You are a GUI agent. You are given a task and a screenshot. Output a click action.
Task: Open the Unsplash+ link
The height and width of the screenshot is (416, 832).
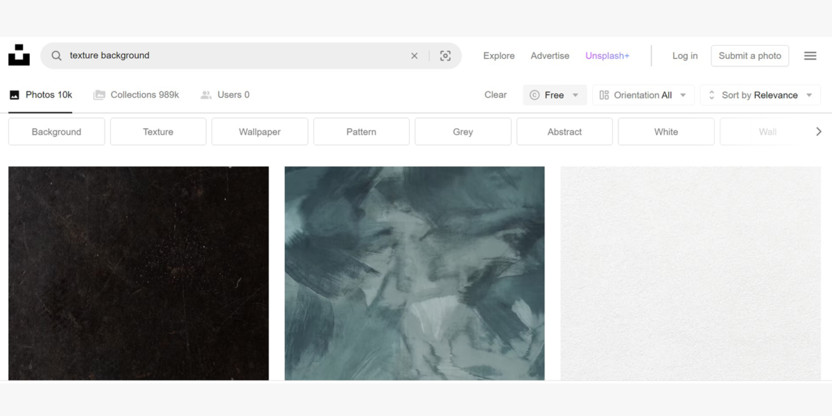click(607, 56)
